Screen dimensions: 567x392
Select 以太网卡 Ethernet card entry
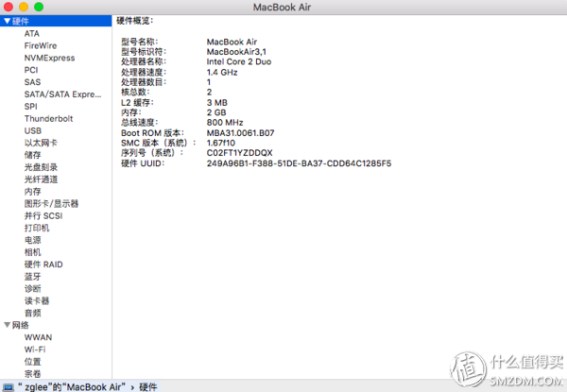pos(41,143)
